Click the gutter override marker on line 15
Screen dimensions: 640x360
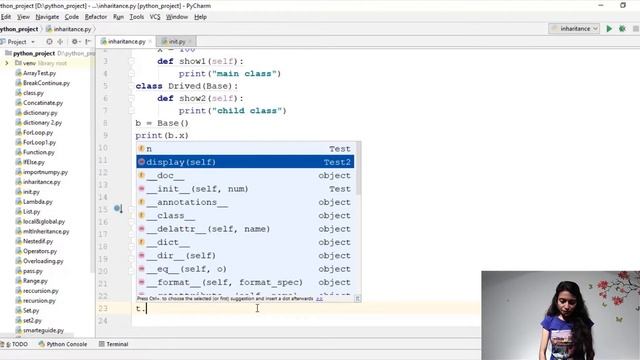pos(118,209)
